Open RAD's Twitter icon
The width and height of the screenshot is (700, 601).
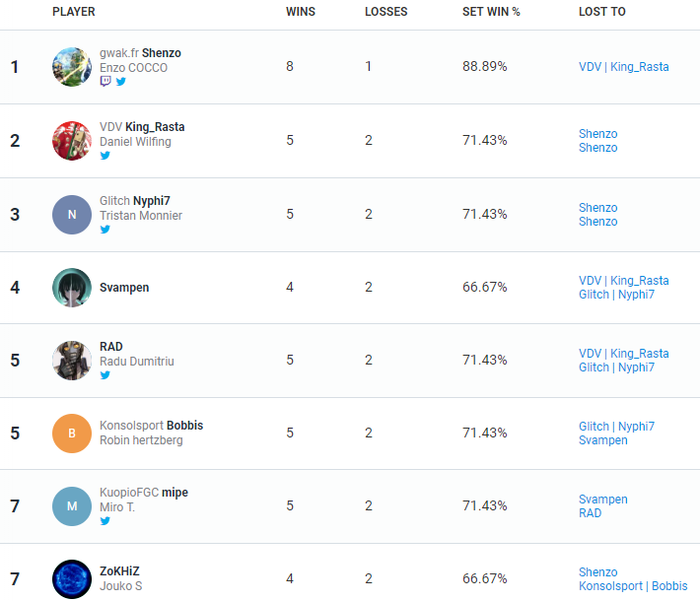pos(105,375)
